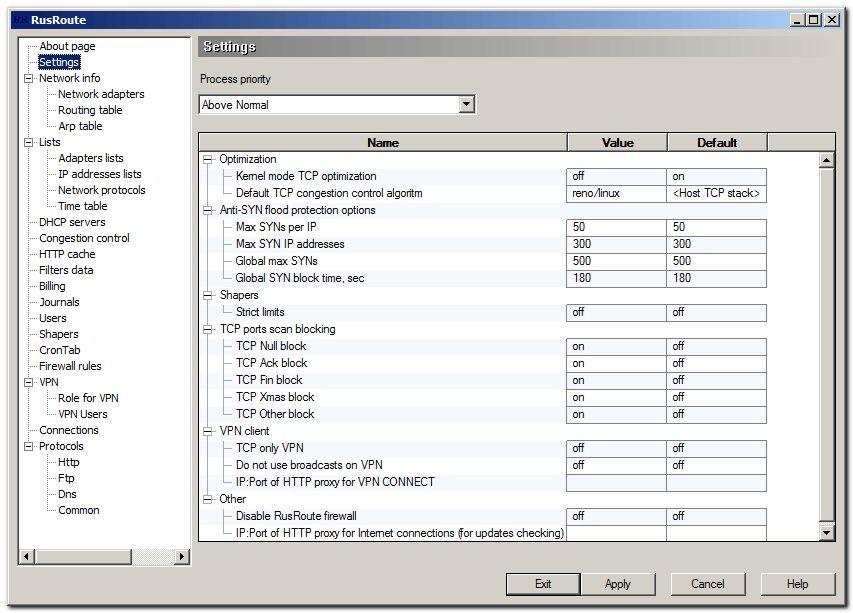853x613 pixels.
Task: Edit Max SYN IP addresses value
Action: coord(616,244)
